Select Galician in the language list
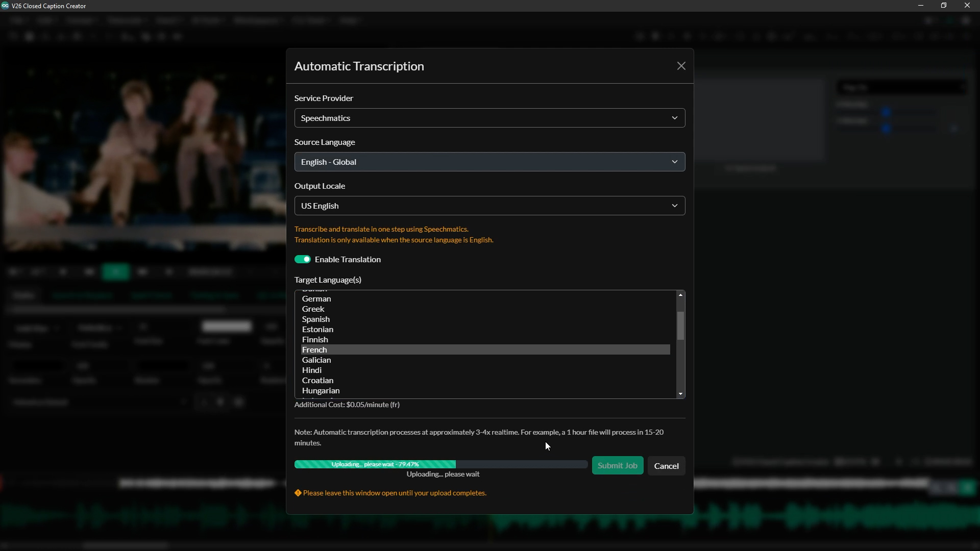 click(485, 360)
